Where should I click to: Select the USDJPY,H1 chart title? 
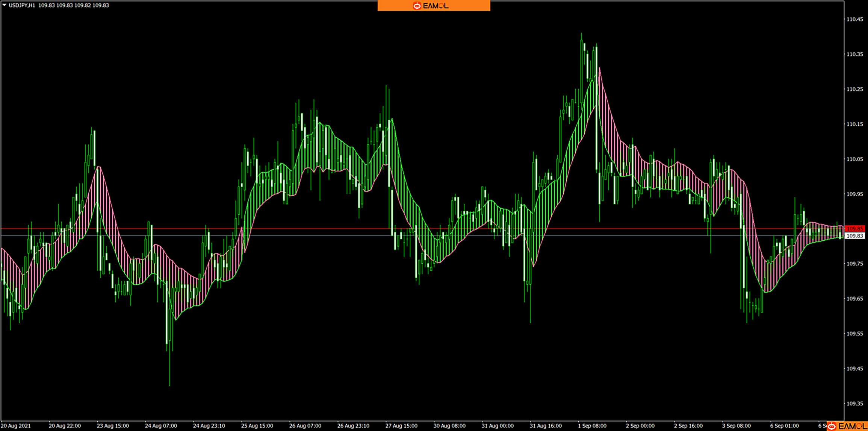23,5
